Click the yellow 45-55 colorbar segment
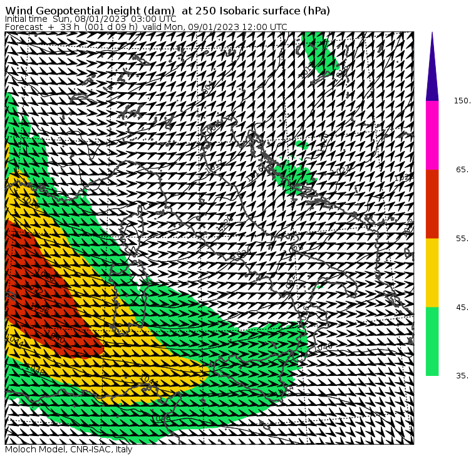 point(432,273)
